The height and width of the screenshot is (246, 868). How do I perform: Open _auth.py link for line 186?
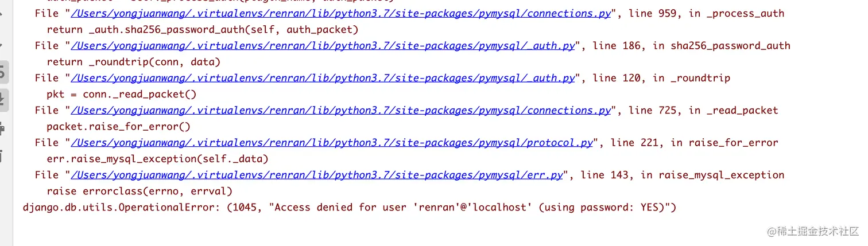pyautogui.click(x=322, y=46)
